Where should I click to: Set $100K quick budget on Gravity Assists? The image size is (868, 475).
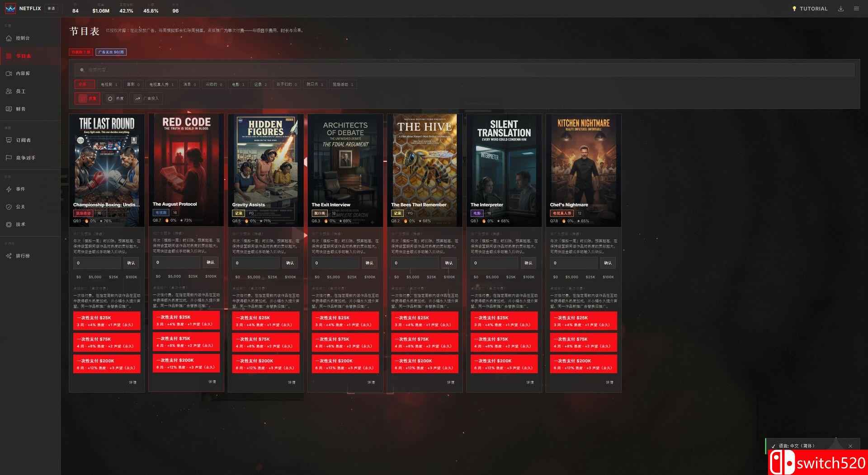pos(290,277)
